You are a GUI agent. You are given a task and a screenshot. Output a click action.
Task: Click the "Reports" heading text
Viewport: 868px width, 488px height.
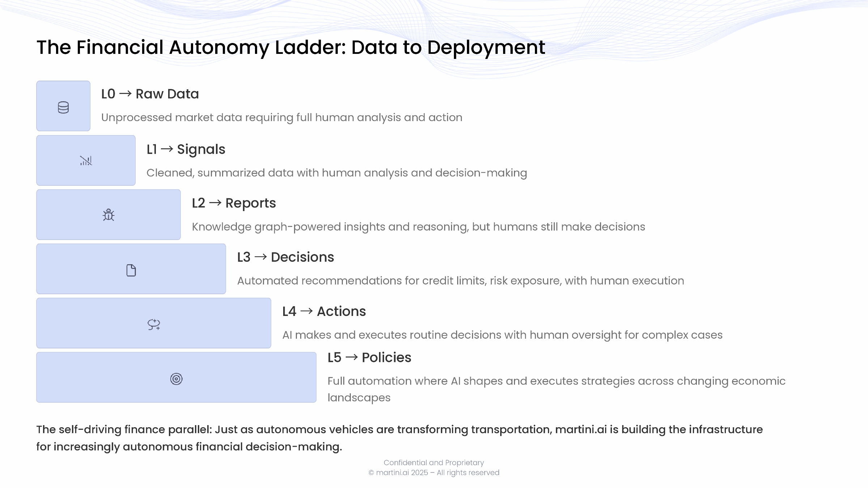[250, 203]
